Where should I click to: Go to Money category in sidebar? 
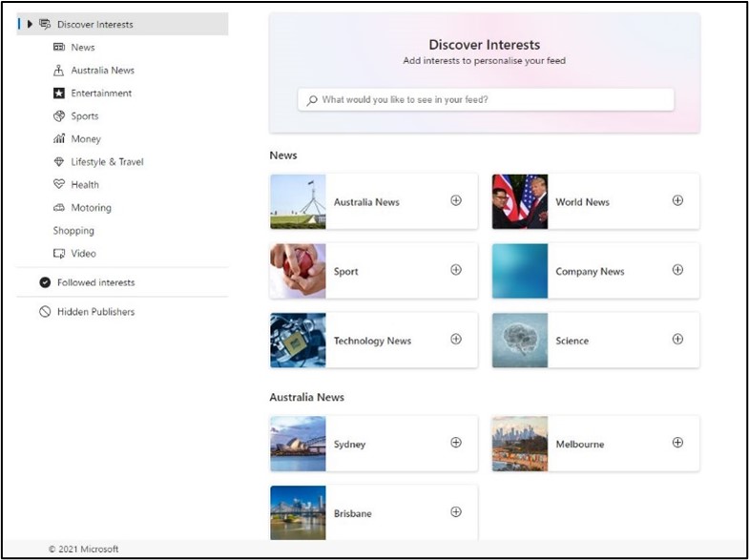click(x=86, y=139)
